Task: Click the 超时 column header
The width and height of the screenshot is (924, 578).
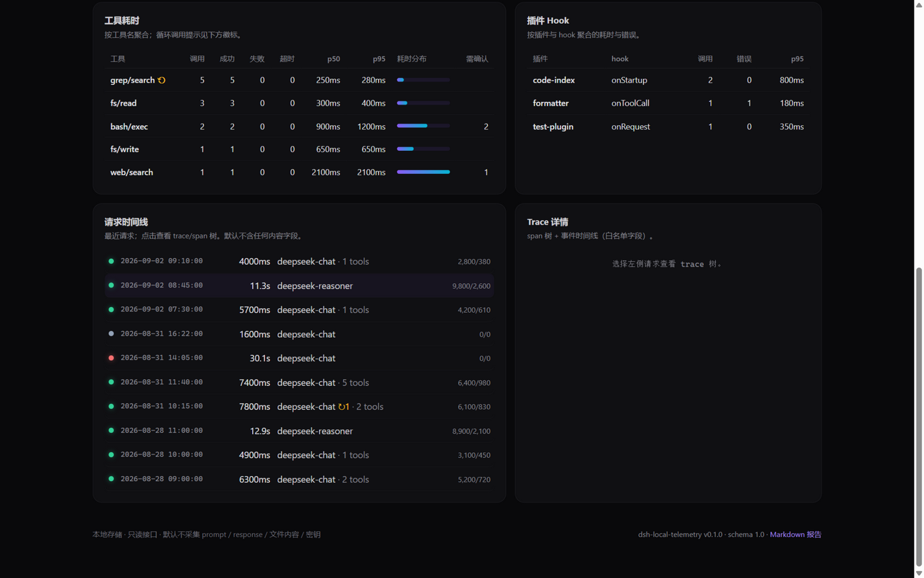Action: pos(287,58)
